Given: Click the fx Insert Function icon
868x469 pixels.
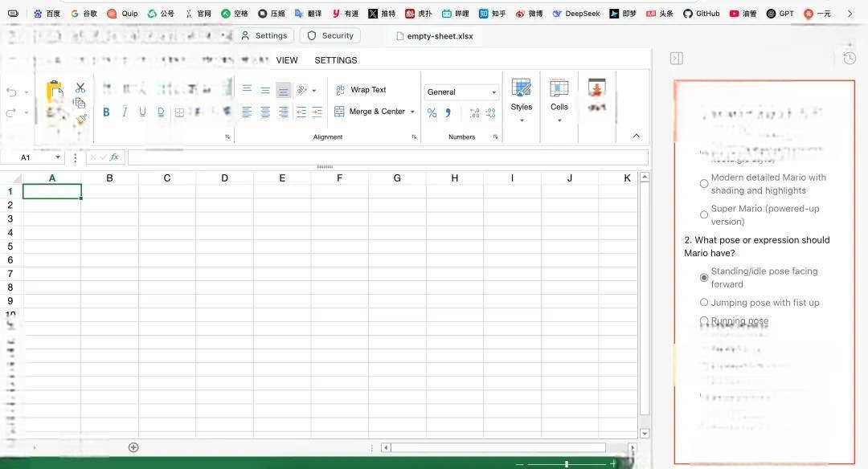Looking at the screenshot, I should (114, 157).
